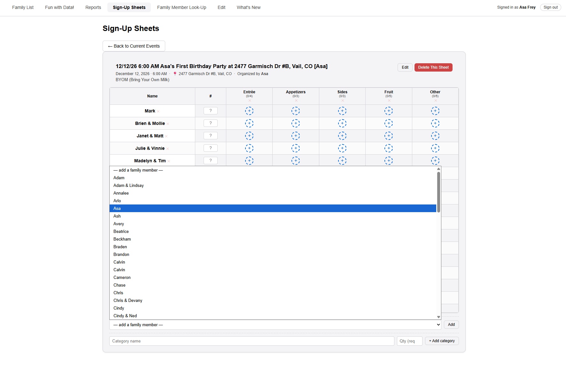Add Appetizers signup for Mark
Screen dimensions: 566x392
296,111
